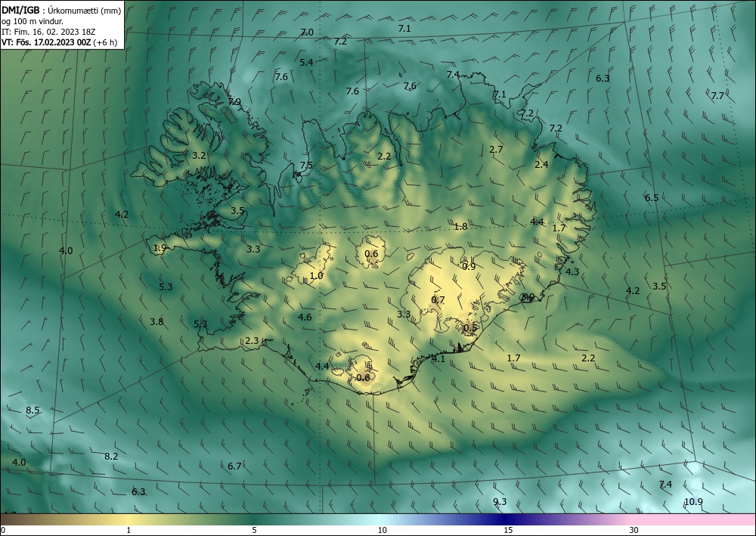Click the 'DMI/IGB : Úrkomumætti (mm)' title text
The height and width of the screenshot is (536, 756).
click(61, 11)
